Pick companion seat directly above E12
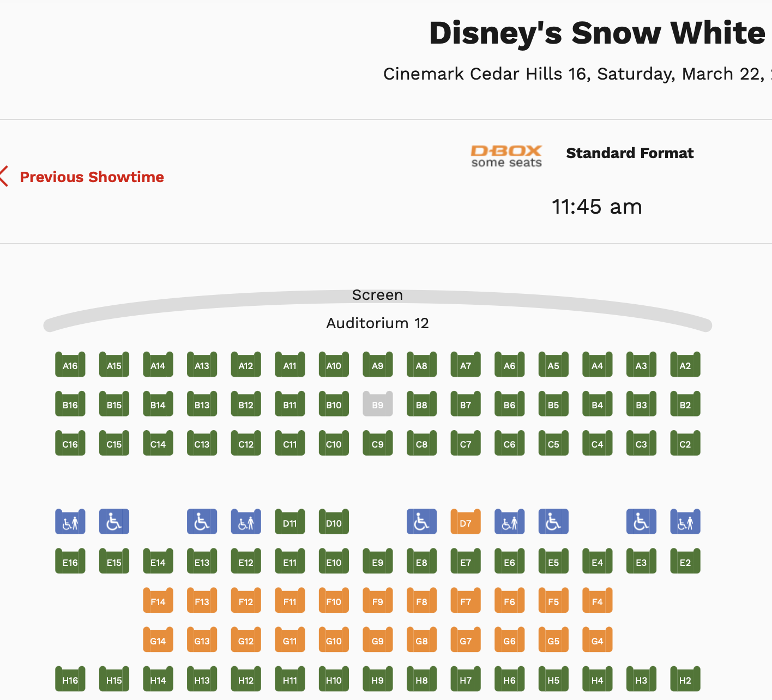The image size is (772, 700). pos(246,522)
